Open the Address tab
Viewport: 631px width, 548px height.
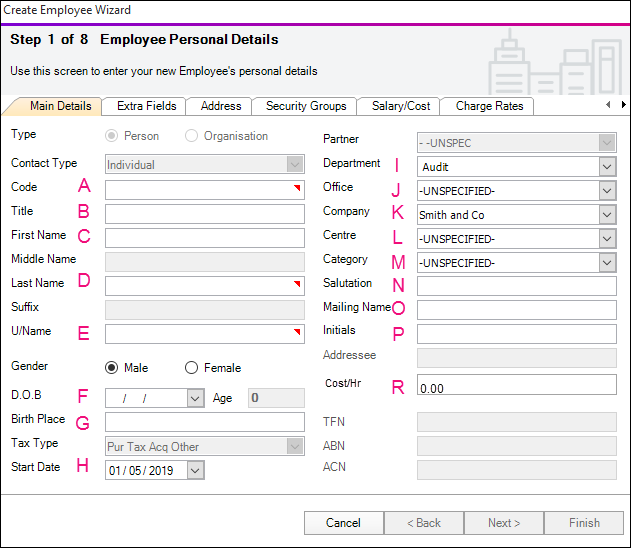[x=221, y=106]
